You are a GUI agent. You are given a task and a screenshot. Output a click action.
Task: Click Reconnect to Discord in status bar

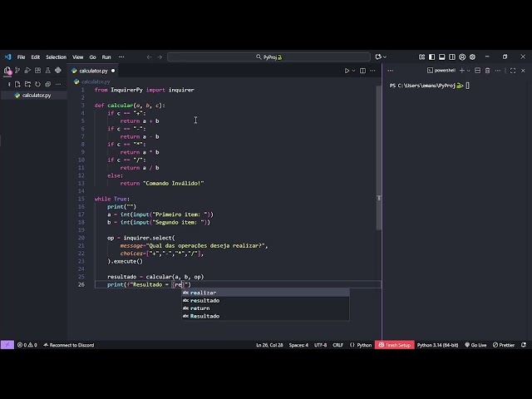(x=68, y=345)
